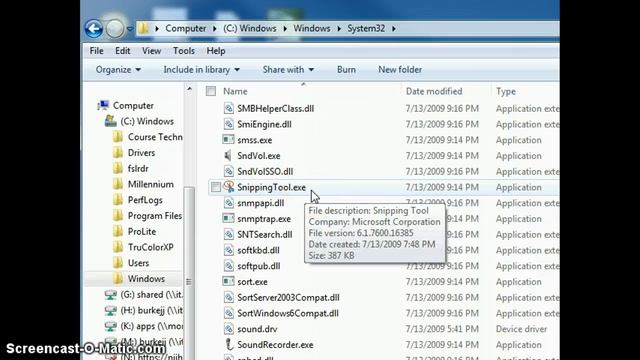640x360 pixels.
Task: Click the SoundRecorder.exe microphone icon
Action: click(229, 344)
